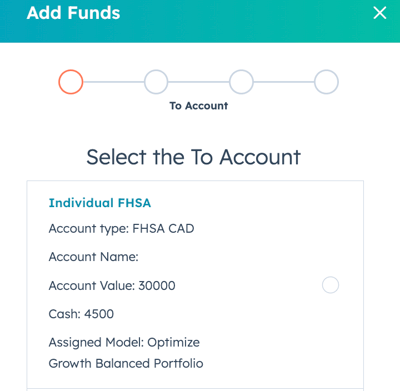
Task: Click the connector line between steps two and three
Action: tap(199, 82)
